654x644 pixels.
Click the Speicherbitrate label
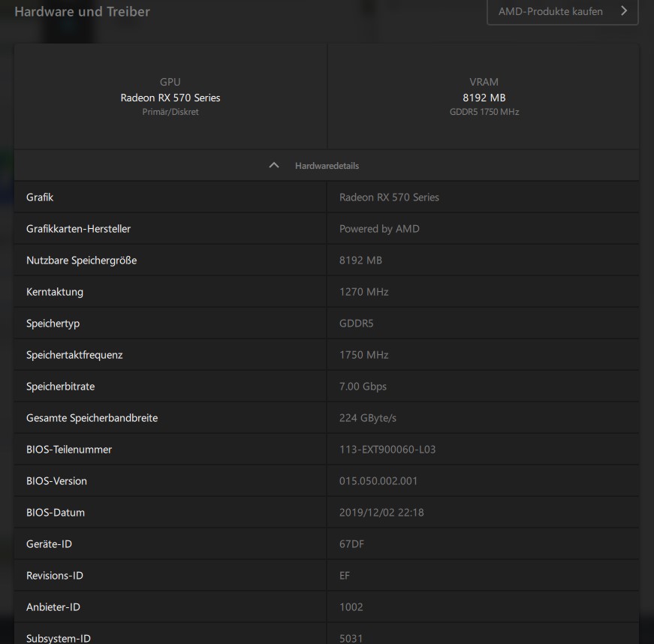coord(61,387)
